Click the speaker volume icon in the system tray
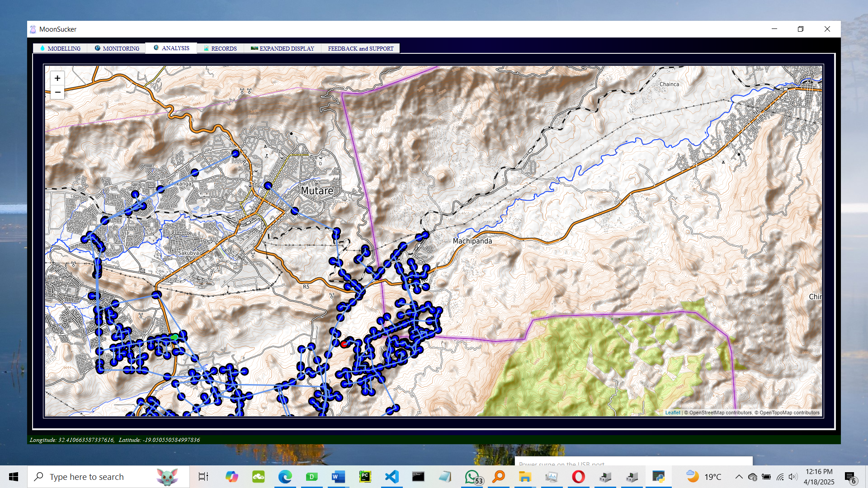The height and width of the screenshot is (488, 868). (793, 476)
